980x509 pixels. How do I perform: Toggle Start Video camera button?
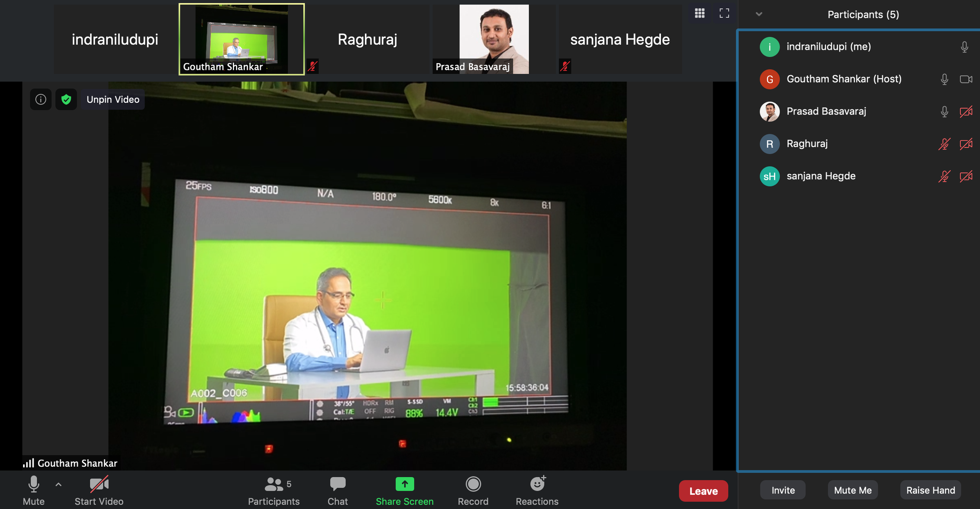coord(99,490)
